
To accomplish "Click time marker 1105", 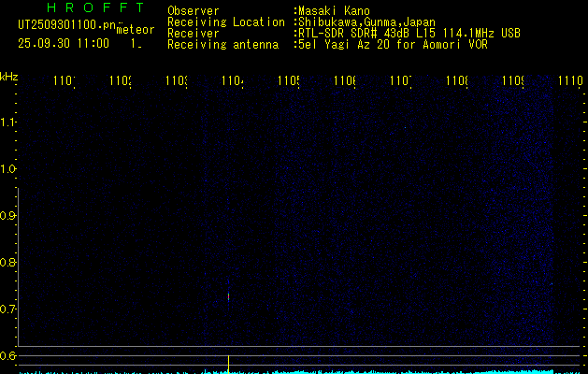I will pos(289,80).
